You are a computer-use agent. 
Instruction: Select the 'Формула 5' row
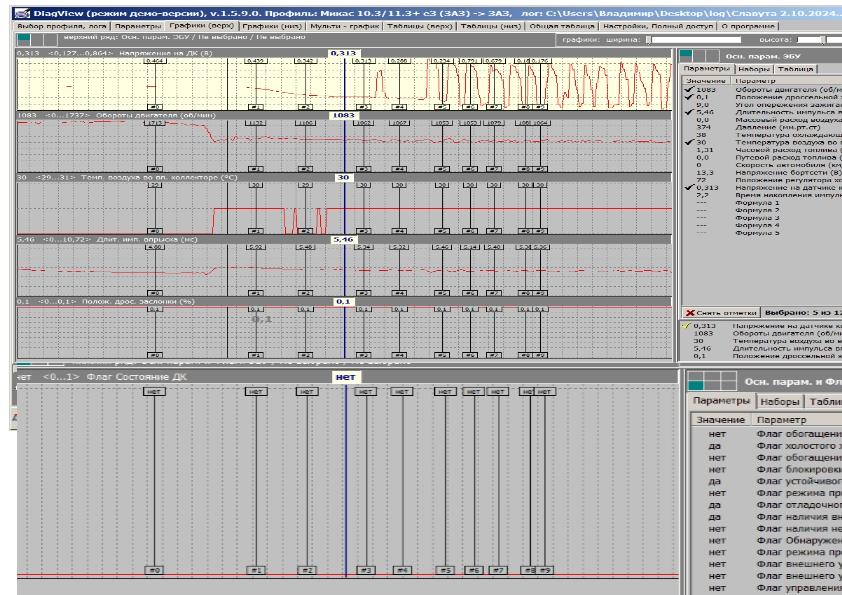[763, 233]
